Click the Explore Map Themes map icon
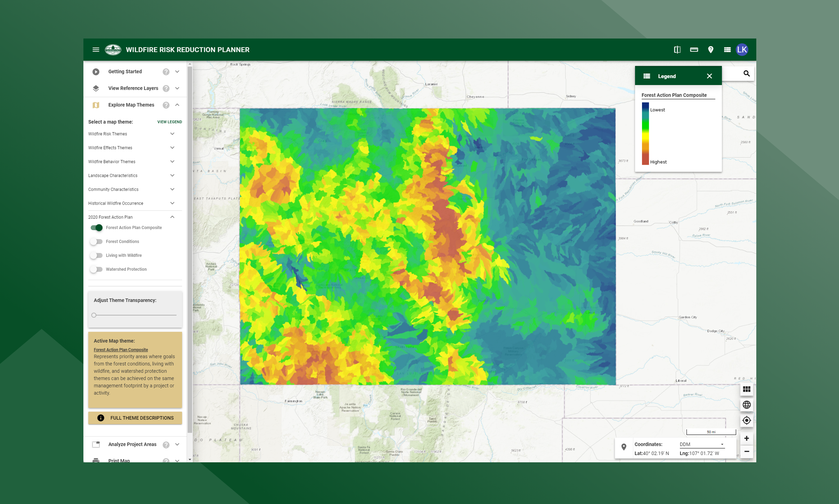This screenshot has height=504, width=839. 96,105
